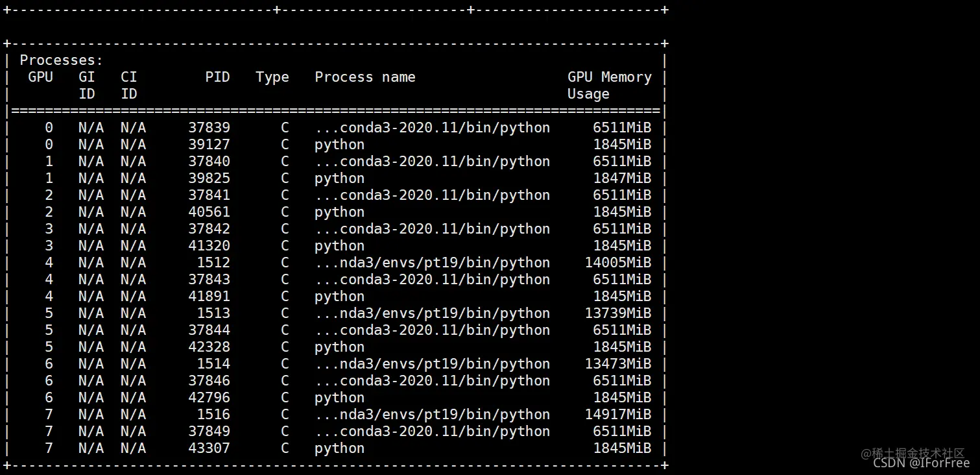
Task: Click PID 1512 in the process list
Action: pos(213,263)
